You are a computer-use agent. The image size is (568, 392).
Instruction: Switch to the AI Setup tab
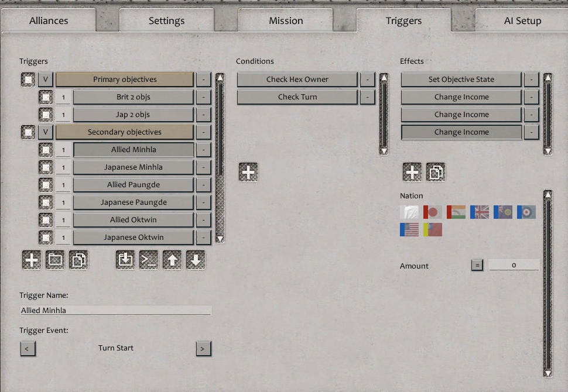[522, 20]
